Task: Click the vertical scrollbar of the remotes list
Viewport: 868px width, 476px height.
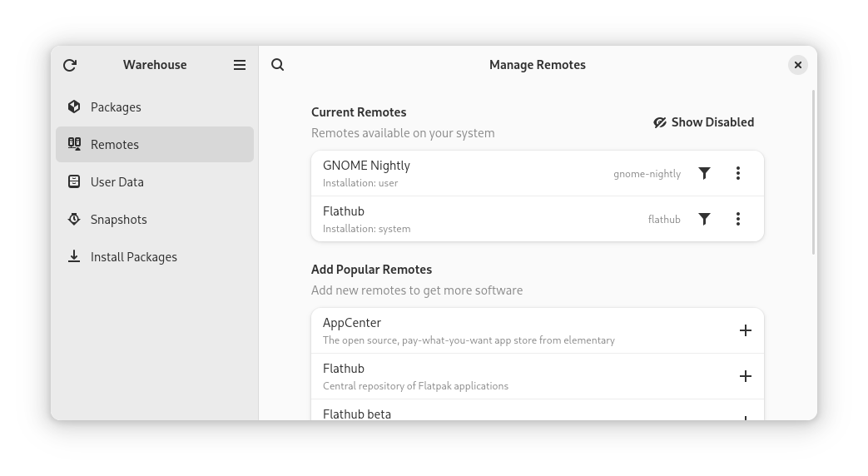Action: [813, 173]
